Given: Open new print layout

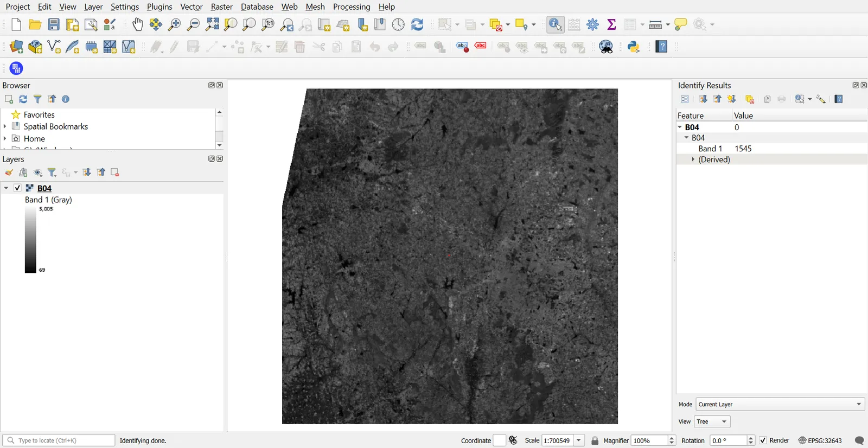Looking at the screenshot, I should point(72,24).
